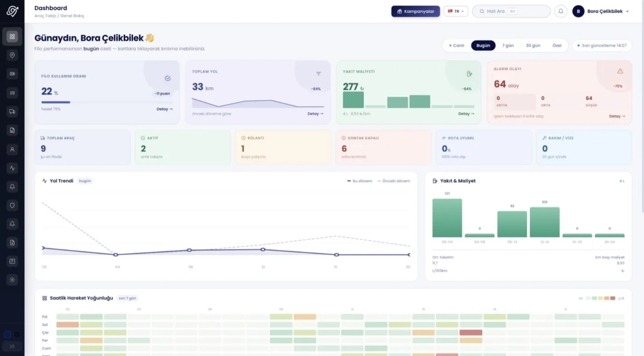The width and height of the screenshot is (644, 356).
Task: Focus the Hızlı Ara search field
Action: click(x=511, y=11)
